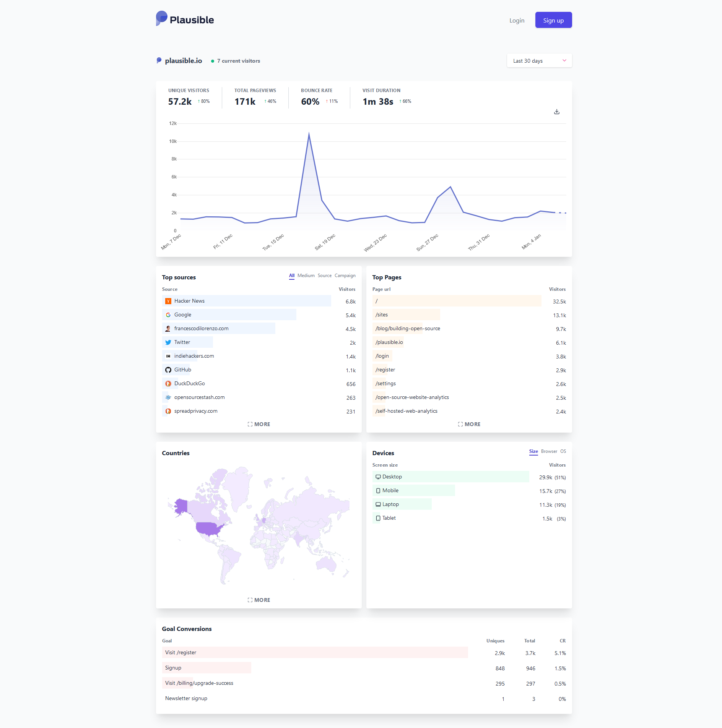This screenshot has width=722, height=728.
Task: Click the Desktop monitor icon
Action: point(378,477)
